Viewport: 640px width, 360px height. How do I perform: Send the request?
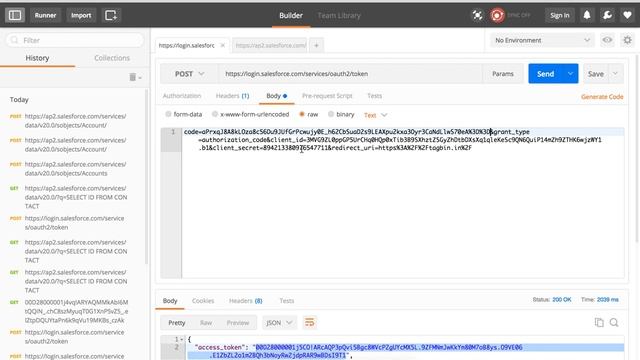pyautogui.click(x=546, y=74)
